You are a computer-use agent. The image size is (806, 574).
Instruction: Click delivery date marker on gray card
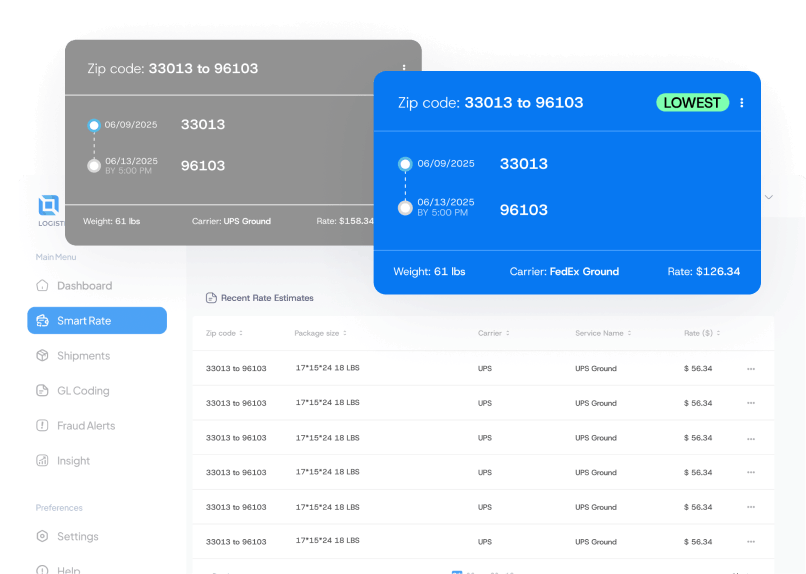click(x=94, y=165)
